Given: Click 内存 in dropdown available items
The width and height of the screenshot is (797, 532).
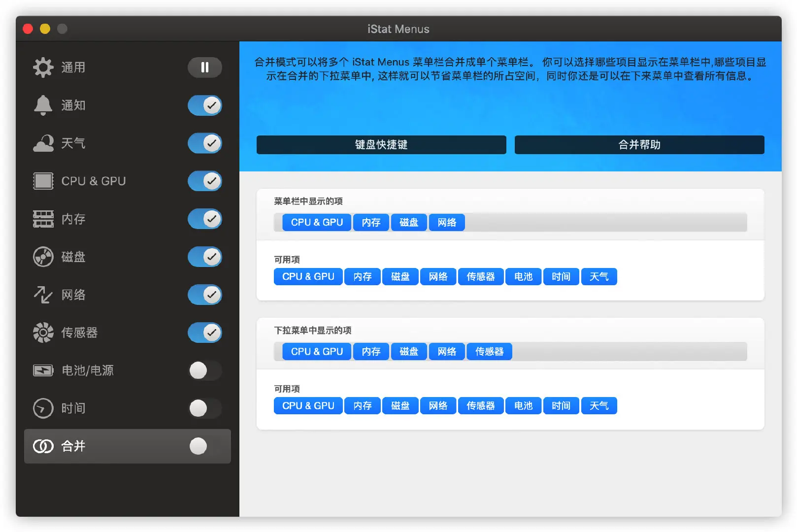Looking at the screenshot, I should point(363,406).
